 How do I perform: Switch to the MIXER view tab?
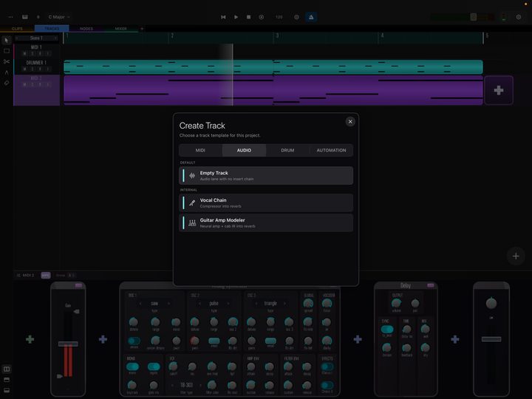click(x=120, y=29)
